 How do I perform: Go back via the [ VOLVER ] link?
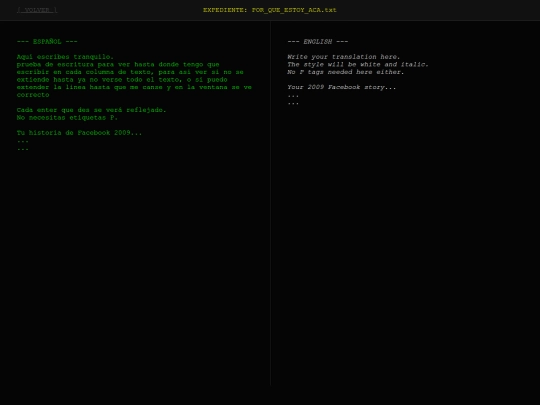(x=37, y=10)
